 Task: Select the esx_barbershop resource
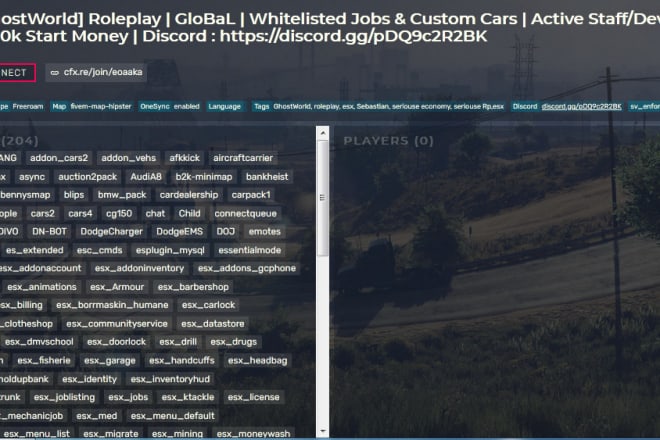[x=193, y=287]
